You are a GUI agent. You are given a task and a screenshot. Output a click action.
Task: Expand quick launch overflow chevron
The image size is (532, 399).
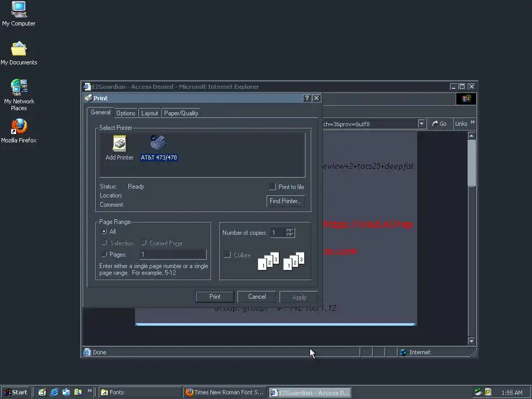(89, 391)
